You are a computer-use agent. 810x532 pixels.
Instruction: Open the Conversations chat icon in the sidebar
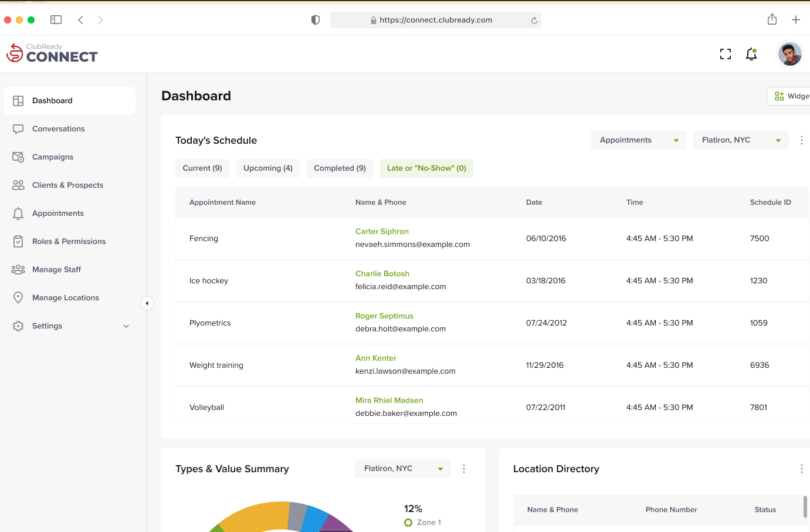click(x=18, y=129)
